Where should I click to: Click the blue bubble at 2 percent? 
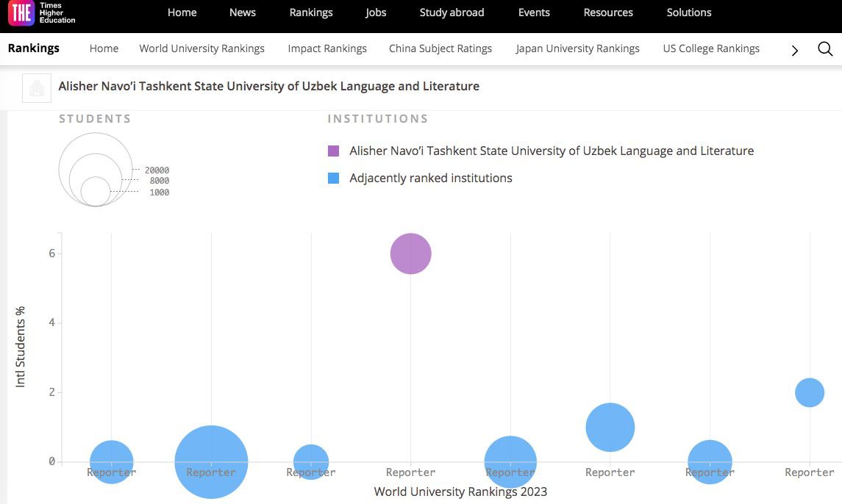point(810,392)
